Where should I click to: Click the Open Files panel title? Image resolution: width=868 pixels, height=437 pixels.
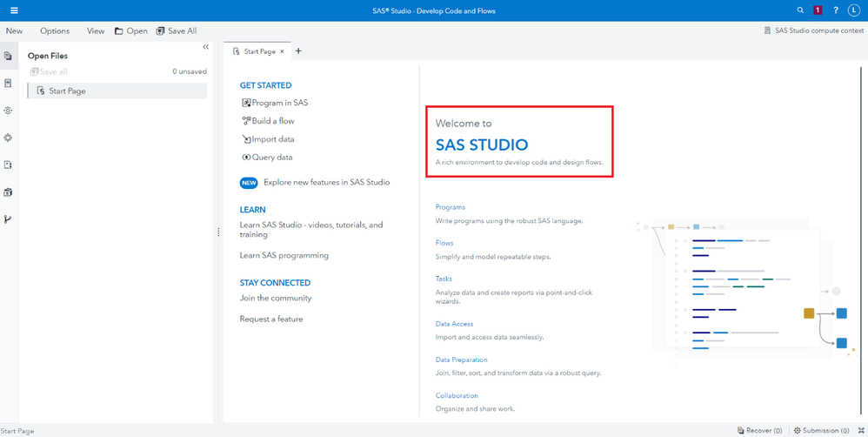point(48,56)
